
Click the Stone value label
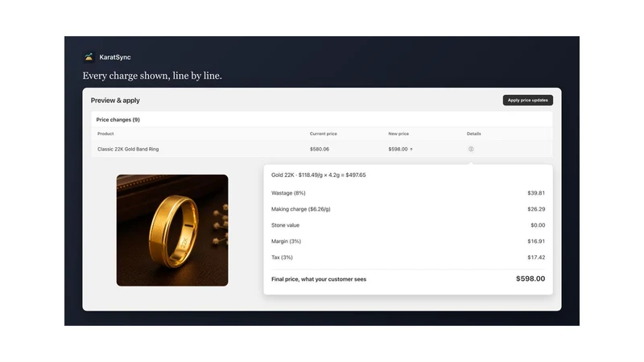tap(285, 225)
